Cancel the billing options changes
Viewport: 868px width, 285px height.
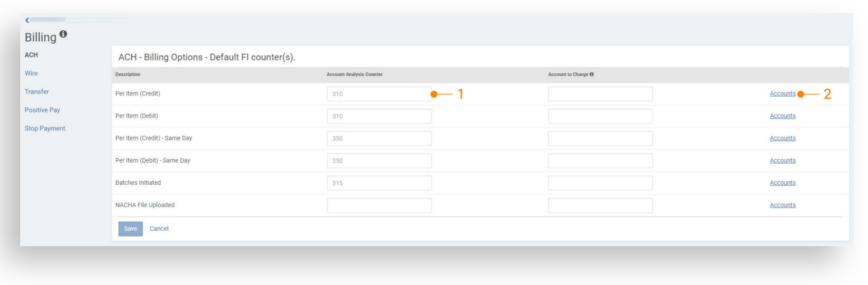[159, 229]
